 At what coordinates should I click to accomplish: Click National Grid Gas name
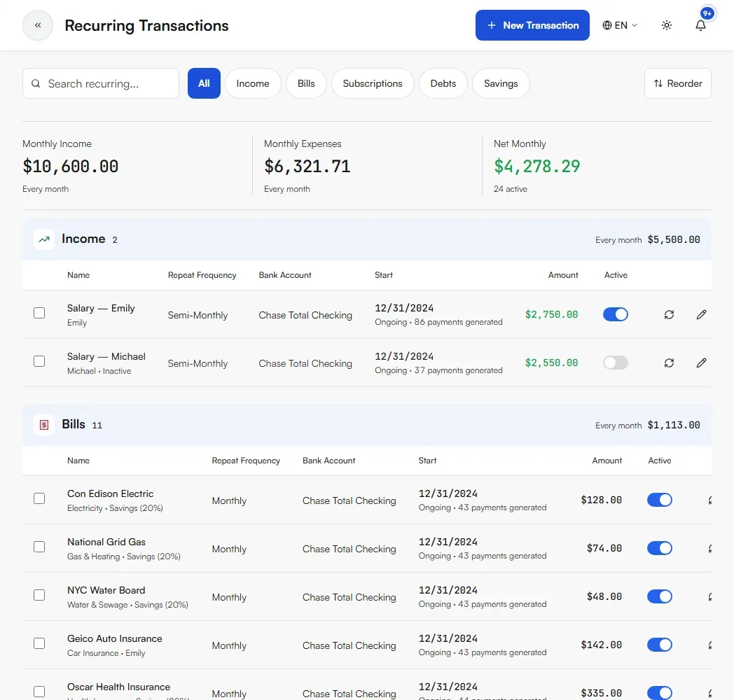pyautogui.click(x=106, y=542)
